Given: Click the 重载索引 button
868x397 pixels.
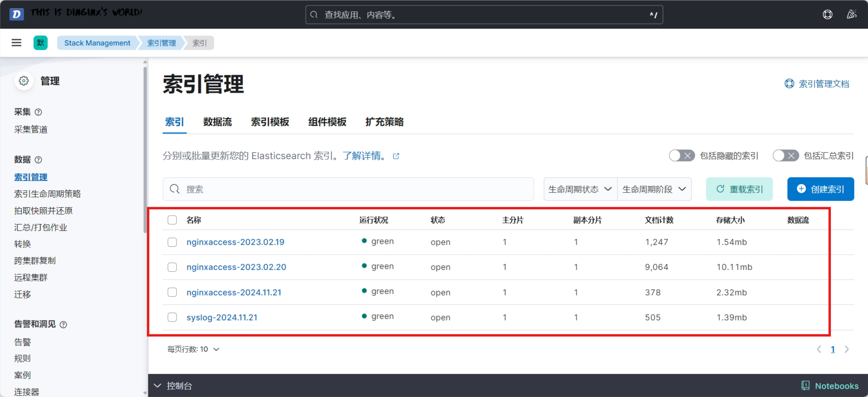Looking at the screenshot, I should click(x=739, y=189).
